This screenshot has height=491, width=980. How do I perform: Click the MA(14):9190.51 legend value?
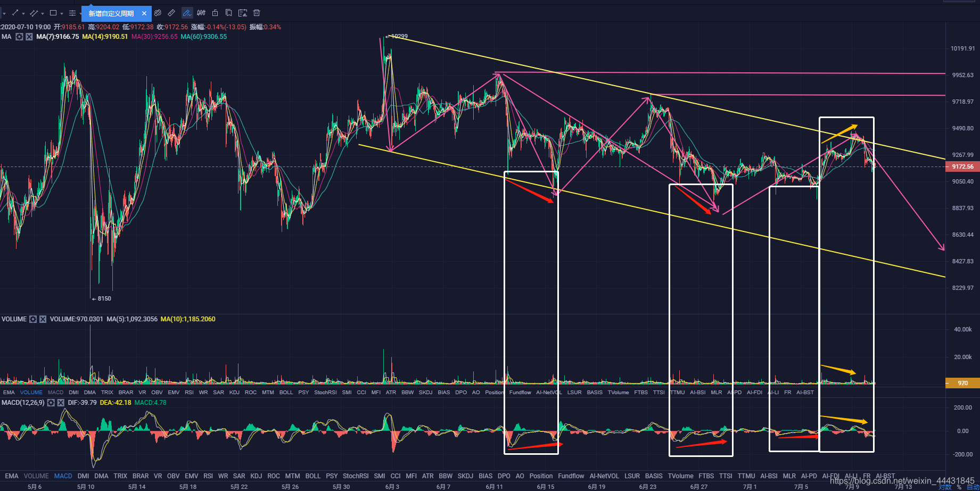point(105,37)
